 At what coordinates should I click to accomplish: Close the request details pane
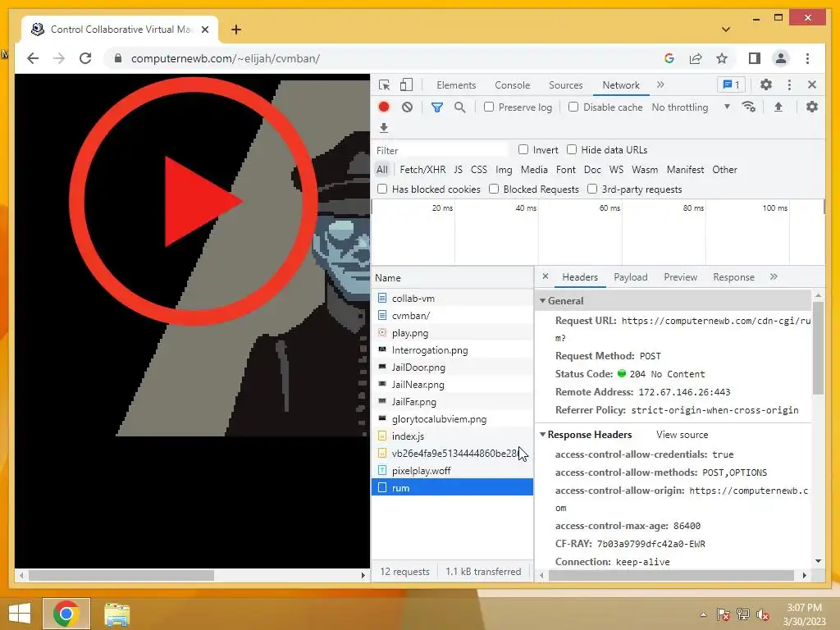pyautogui.click(x=546, y=276)
